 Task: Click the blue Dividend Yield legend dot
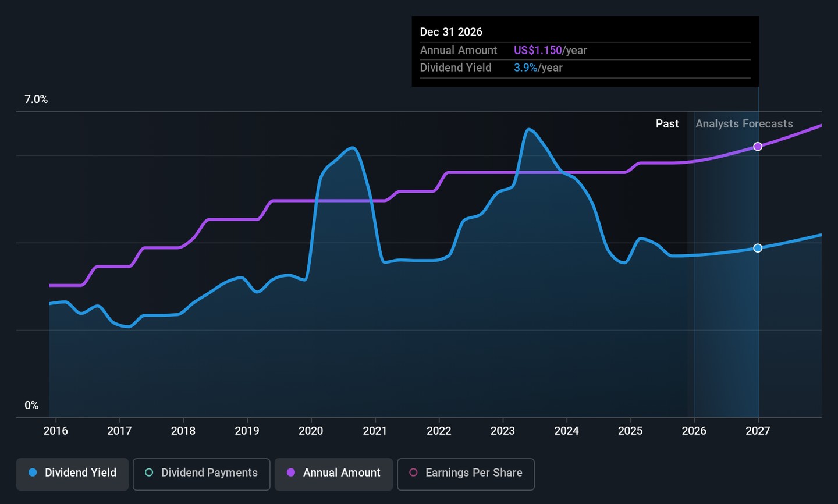coord(33,473)
